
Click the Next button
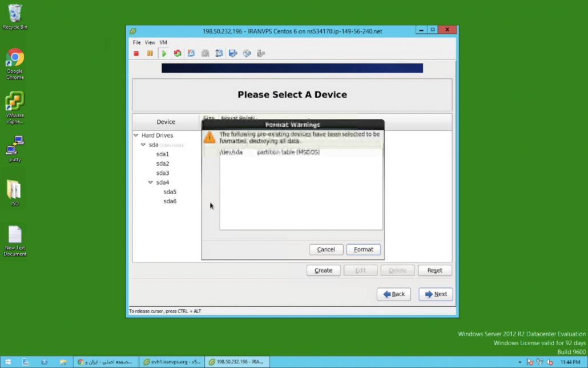pos(436,294)
